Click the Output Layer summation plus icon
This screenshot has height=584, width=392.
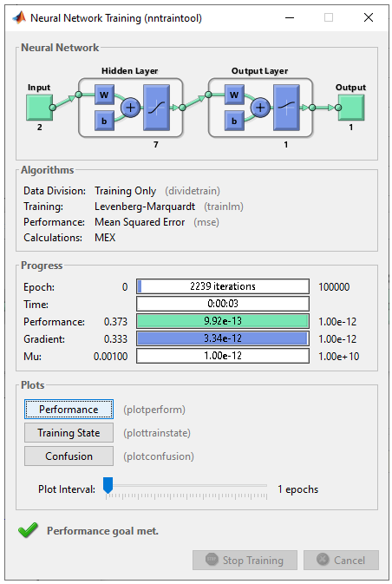tap(260, 108)
